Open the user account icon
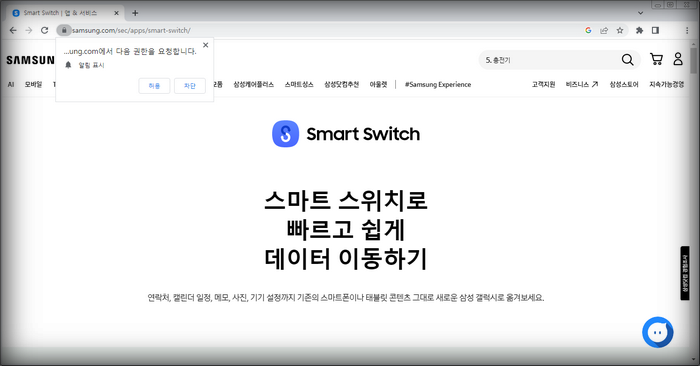This screenshot has height=366, width=700. [x=678, y=59]
